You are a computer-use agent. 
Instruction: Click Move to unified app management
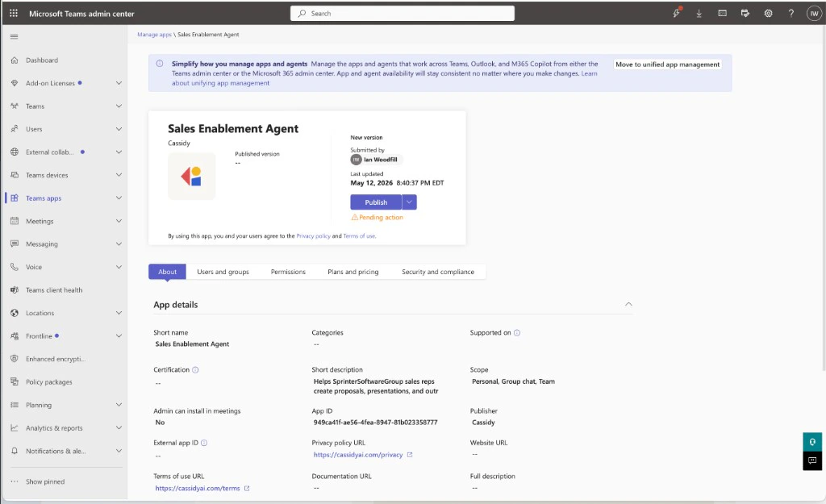[667, 65]
